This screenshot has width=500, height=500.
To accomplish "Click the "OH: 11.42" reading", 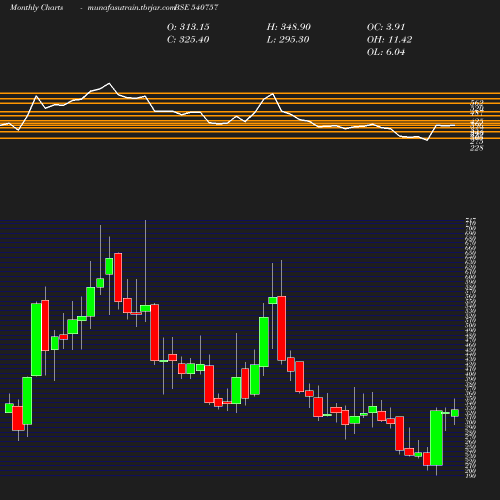I will [x=390, y=40].
